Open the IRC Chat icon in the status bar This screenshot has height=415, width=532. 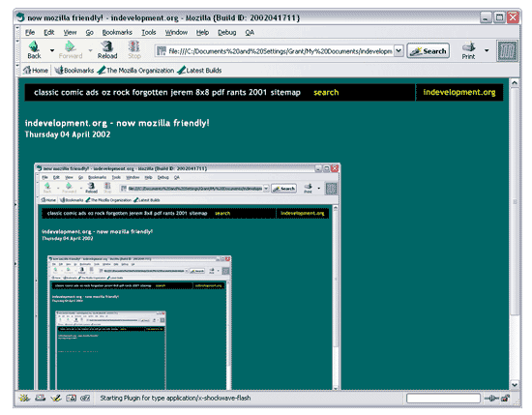coord(85,398)
